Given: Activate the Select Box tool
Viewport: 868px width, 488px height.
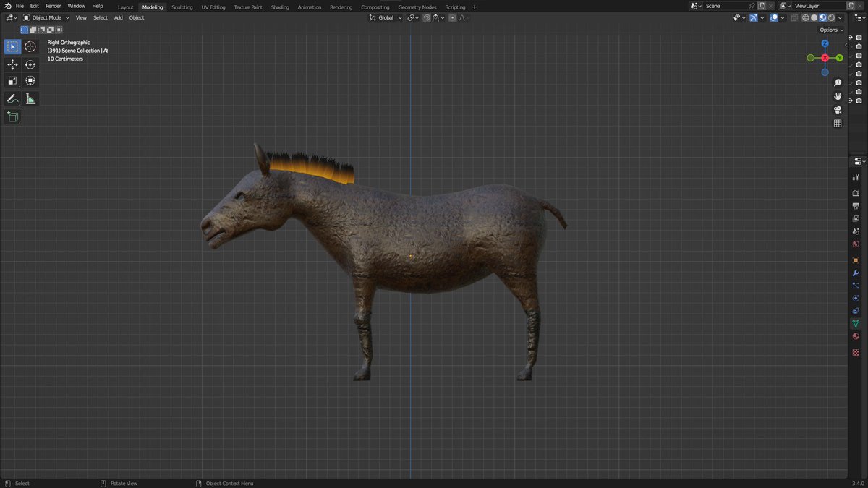Looking at the screenshot, I should 13,47.
